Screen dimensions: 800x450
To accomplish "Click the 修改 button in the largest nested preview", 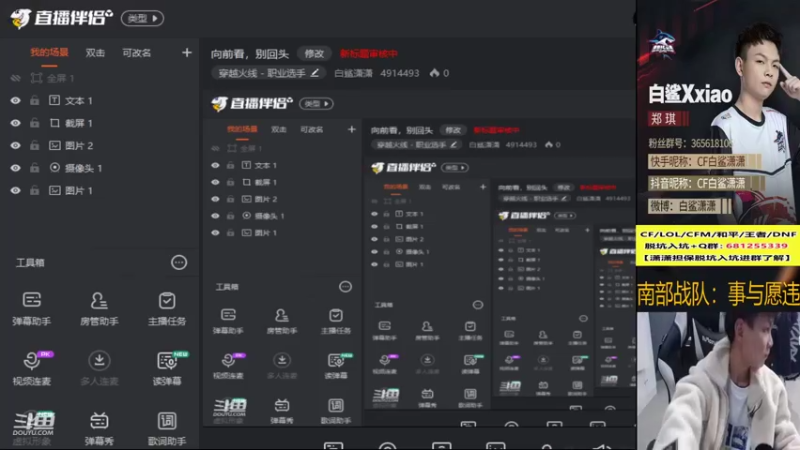I will (x=453, y=130).
